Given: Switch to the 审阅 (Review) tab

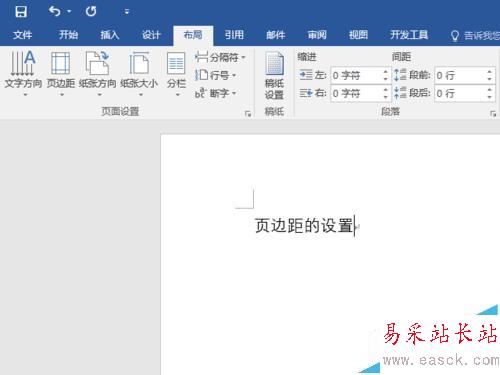Looking at the screenshot, I should pyautogui.click(x=317, y=35).
